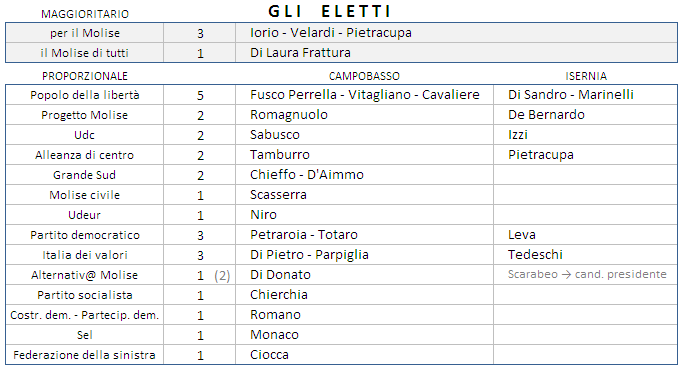Click the 'Chieffo - D'Aimmo' cell
Image resolution: width=683 pixels, height=370 pixels.
364,175
